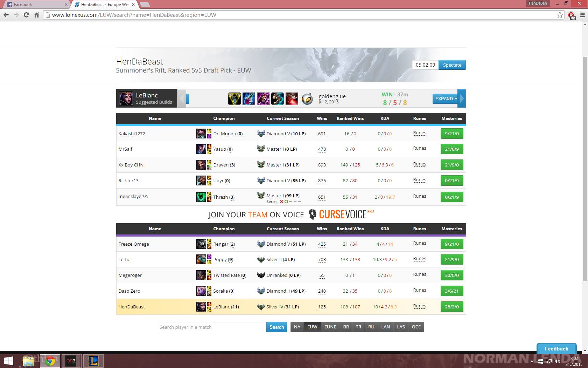The height and width of the screenshot is (368, 588).
Task: Click the fourth item icon in suggested build
Action: pyautogui.click(x=277, y=99)
